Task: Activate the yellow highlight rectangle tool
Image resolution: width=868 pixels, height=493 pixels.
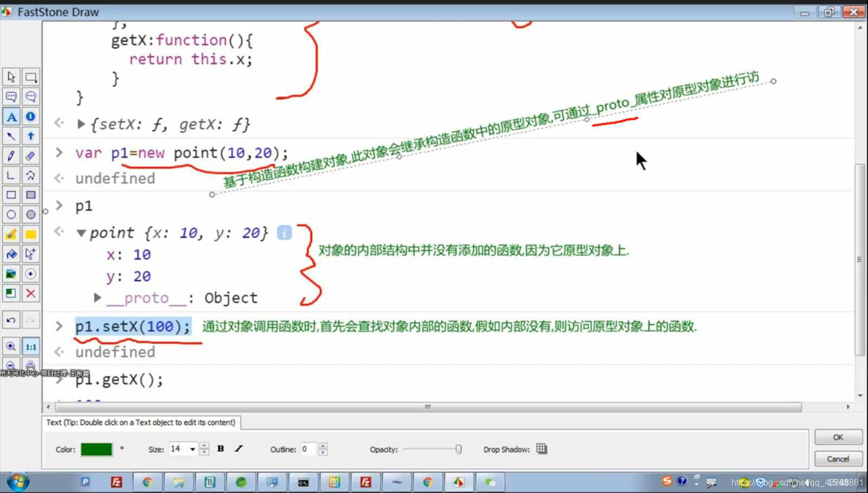Action: coord(31,234)
